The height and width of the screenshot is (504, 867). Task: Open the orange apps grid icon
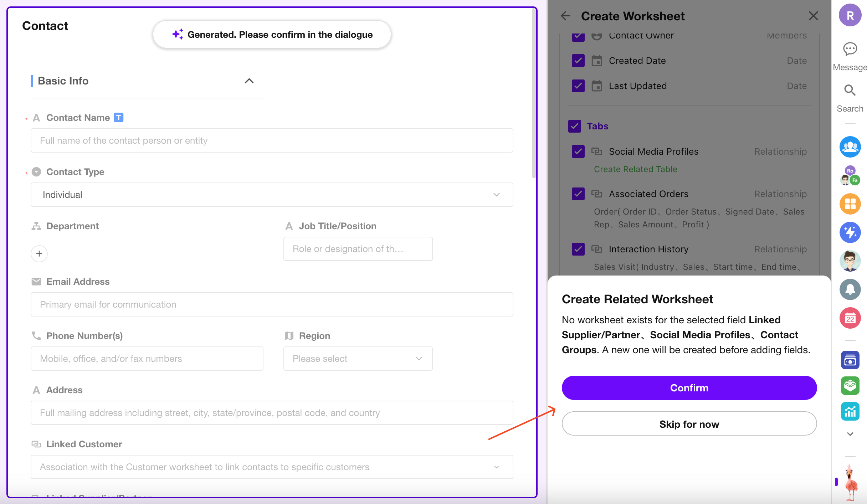click(850, 204)
